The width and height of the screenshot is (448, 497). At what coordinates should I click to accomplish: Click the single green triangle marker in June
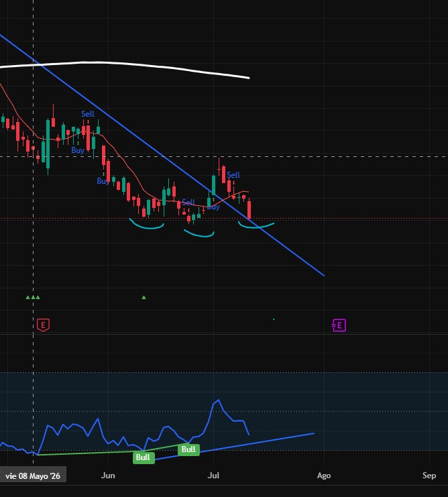click(x=144, y=297)
